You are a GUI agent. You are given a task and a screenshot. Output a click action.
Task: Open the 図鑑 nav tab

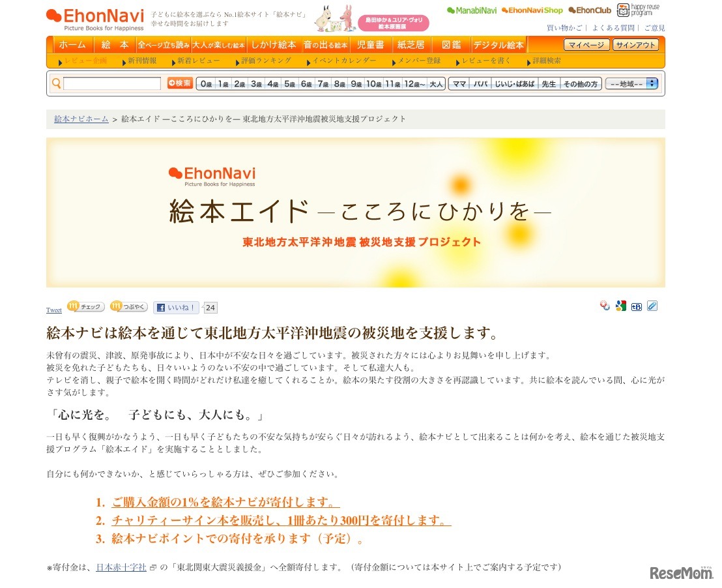pyautogui.click(x=451, y=45)
